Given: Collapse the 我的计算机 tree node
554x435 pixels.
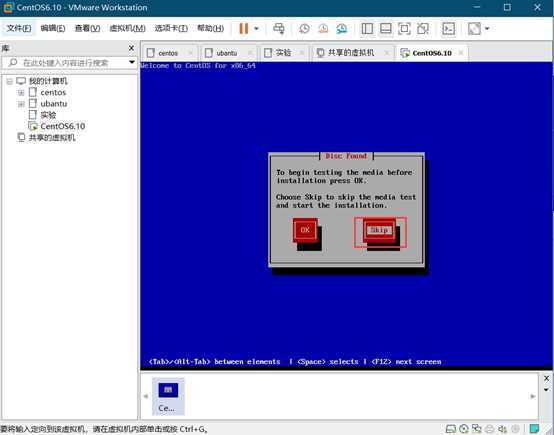Looking at the screenshot, I should (10, 82).
